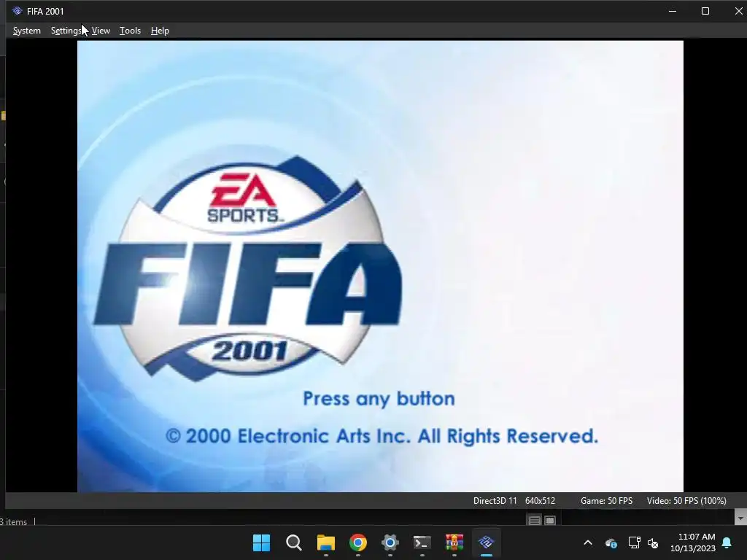Image resolution: width=747 pixels, height=560 pixels.
Task: Click the muted volume tray icon
Action: pos(653,542)
